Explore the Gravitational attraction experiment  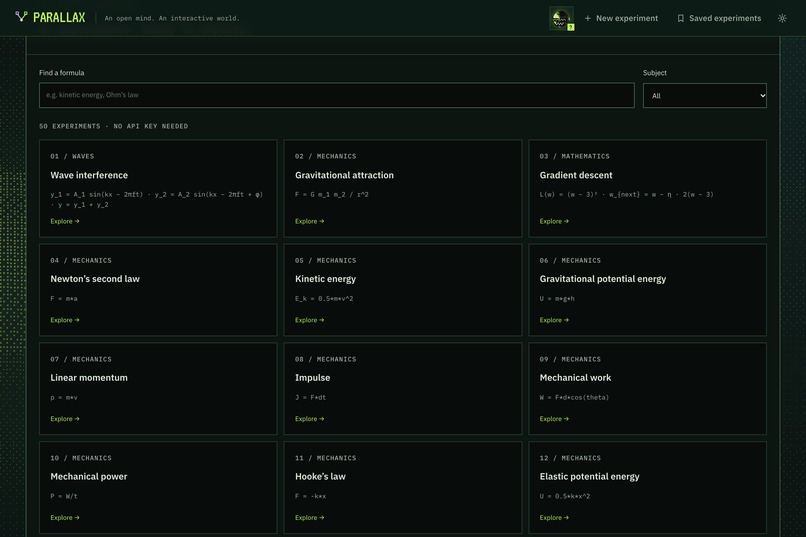(x=309, y=221)
